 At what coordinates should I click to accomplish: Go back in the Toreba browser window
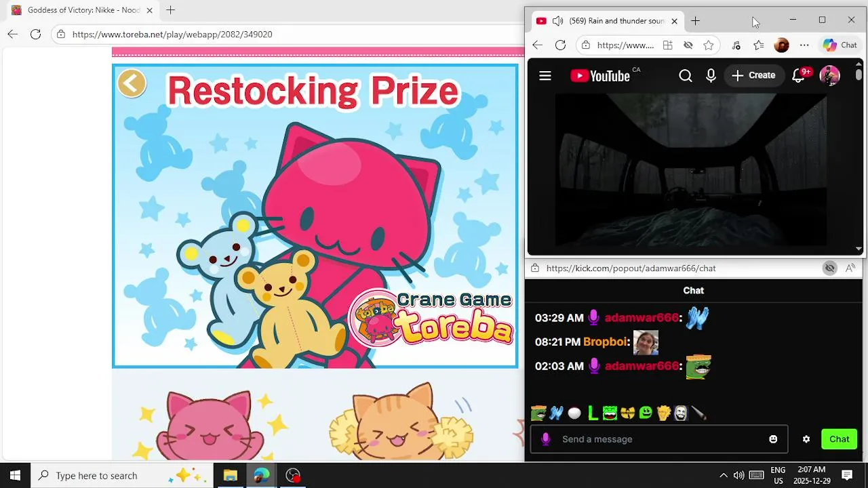coord(13,35)
